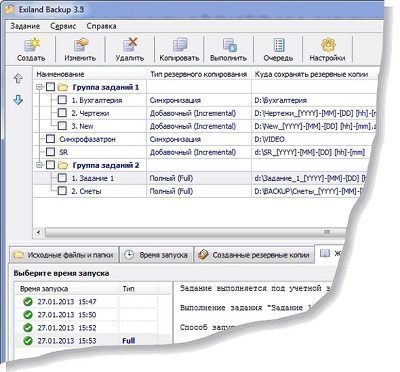The height and width of the screenshot is (372, 400).
Task: Collapse Группа заданий 1 tree node
Action: 40,87
